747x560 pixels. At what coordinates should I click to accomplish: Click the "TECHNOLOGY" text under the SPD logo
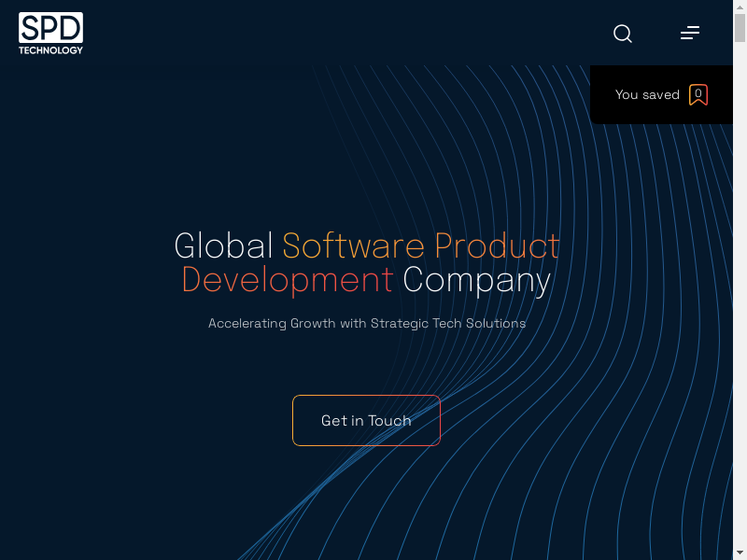(50, 49)
